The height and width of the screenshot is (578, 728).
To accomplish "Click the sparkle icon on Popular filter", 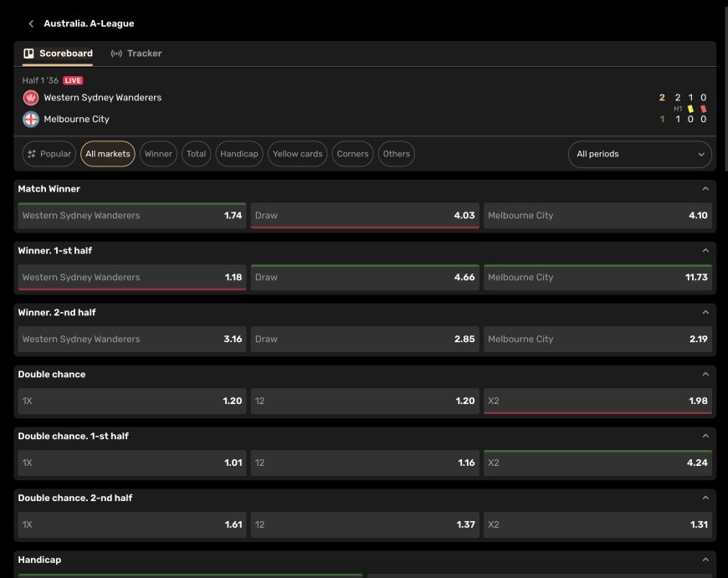I will [x=32, y=154].
